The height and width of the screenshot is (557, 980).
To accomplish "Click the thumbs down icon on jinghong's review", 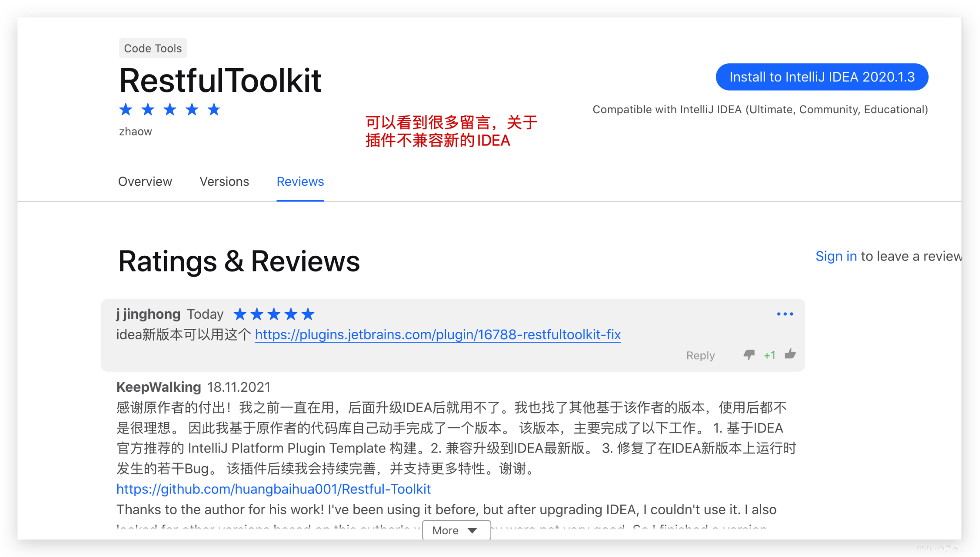I will click(749, 355).
